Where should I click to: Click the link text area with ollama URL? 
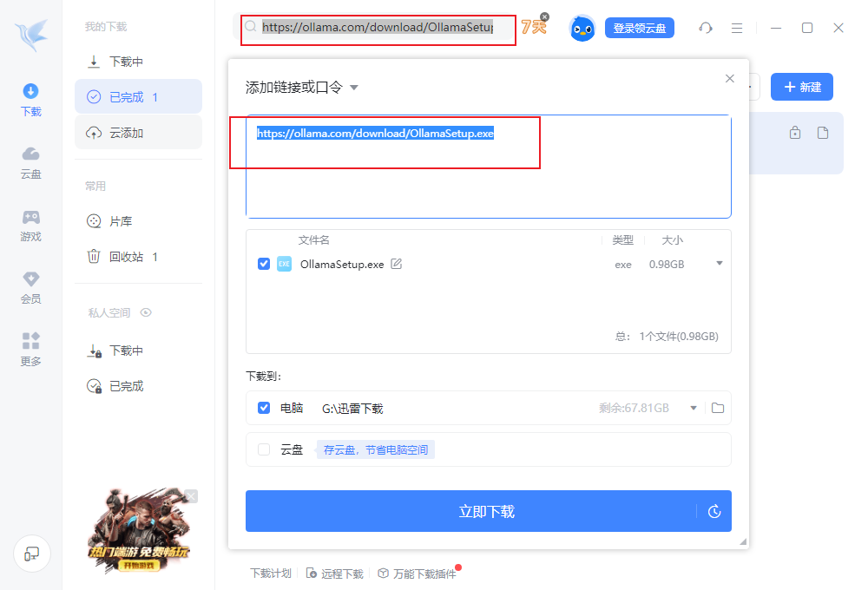coord(488,167)
